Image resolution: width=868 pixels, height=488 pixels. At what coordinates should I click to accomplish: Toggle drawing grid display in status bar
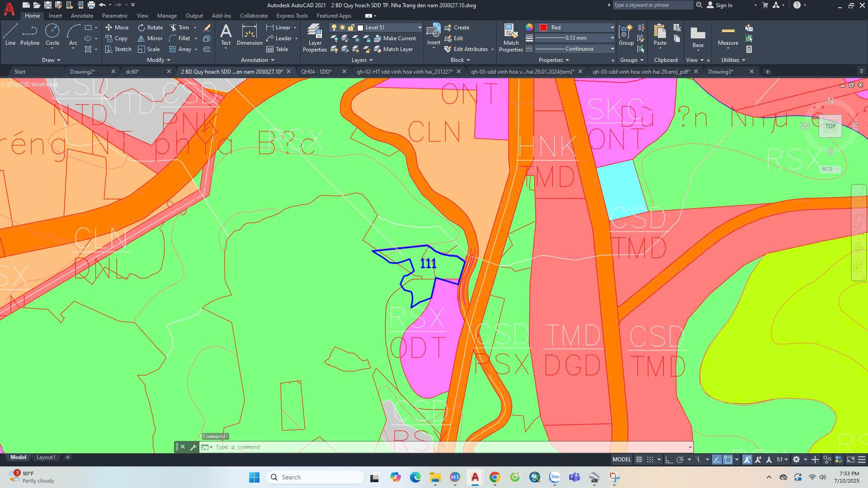(x=639, y=460)
